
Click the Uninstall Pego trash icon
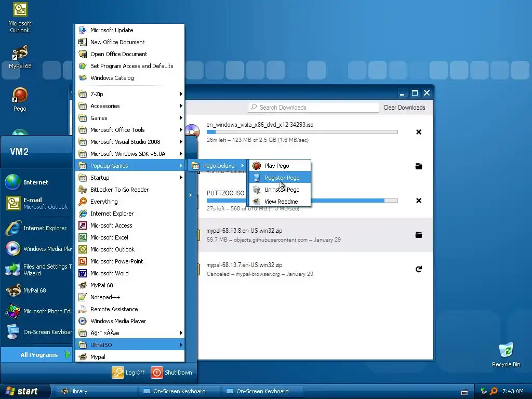[x=257, y=189]
